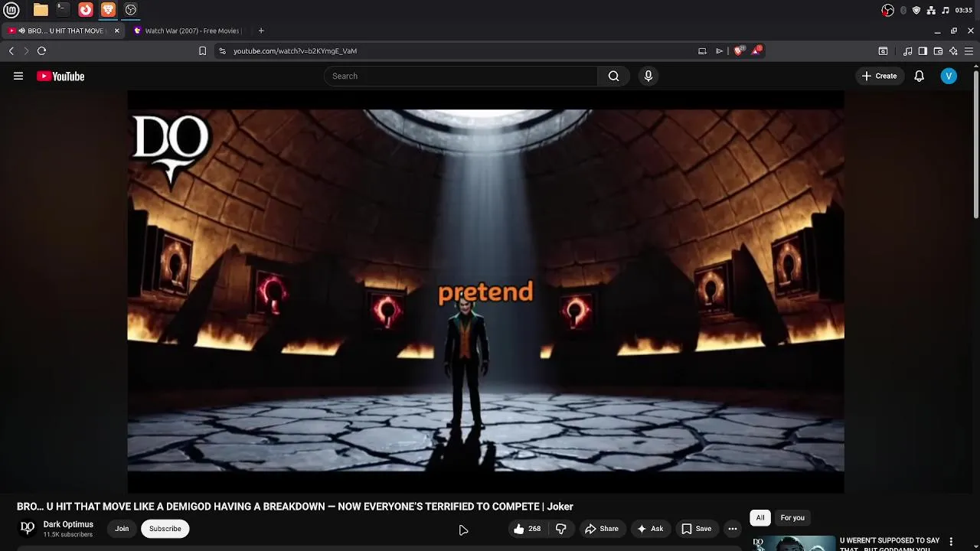This screenshot has height=551, width=980.
Task: Open the network connections tray icon
Action: (x=931, y=10)
